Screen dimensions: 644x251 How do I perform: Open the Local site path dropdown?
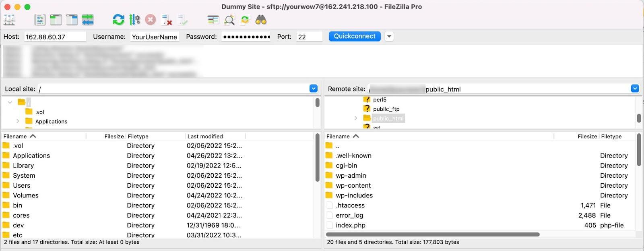pos(314,89)
